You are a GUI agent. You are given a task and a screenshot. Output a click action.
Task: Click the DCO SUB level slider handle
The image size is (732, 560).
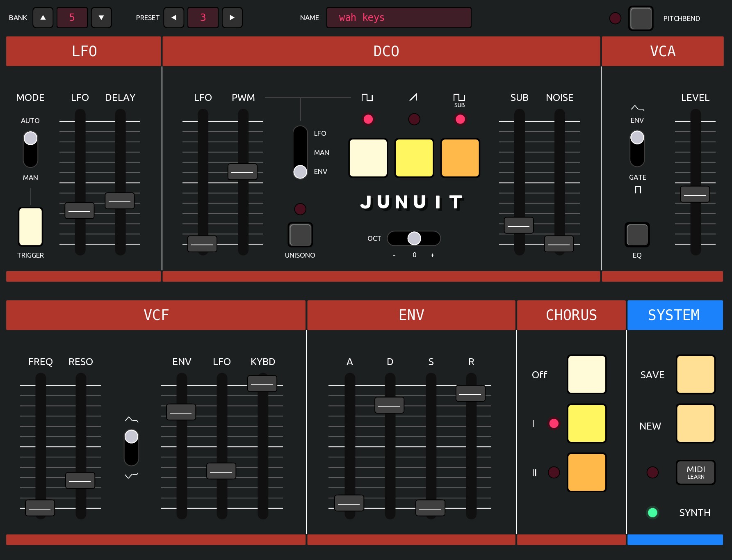(x=519, y=225)
